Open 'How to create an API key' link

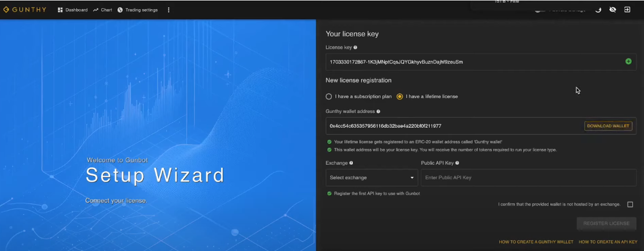click(608, 242)
